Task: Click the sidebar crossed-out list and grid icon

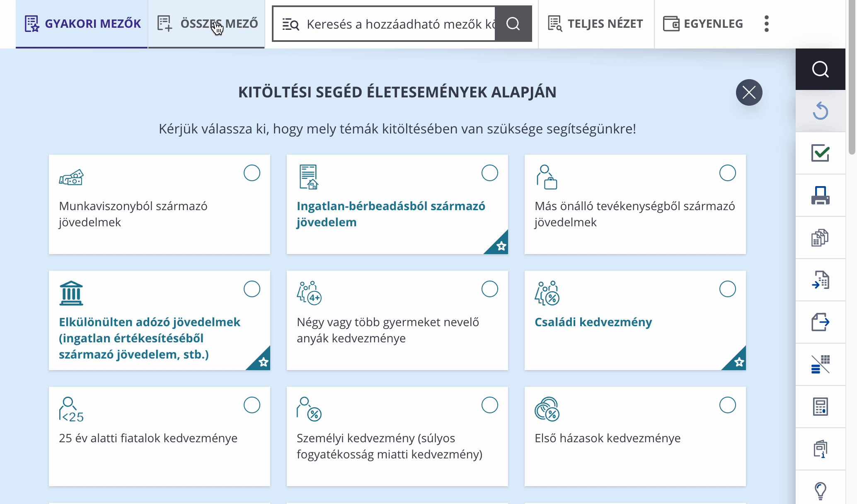Action: 820,364
